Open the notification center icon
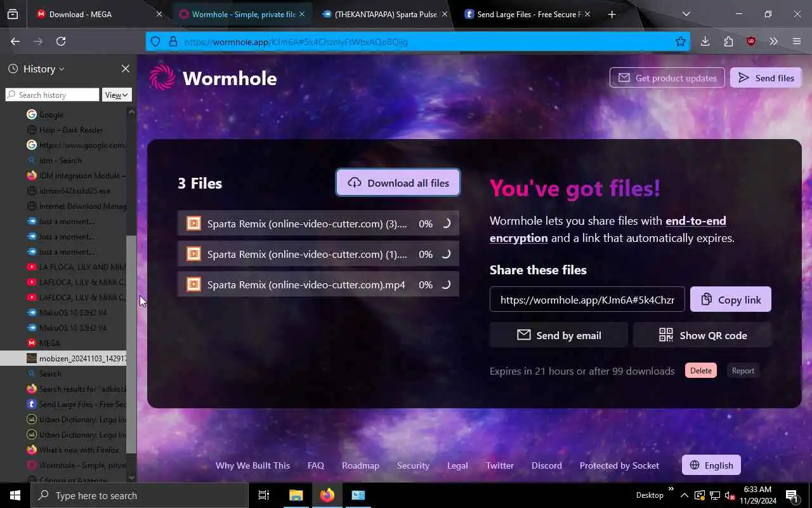The width and height of the screenshot is (812, 508). (792, 495)
